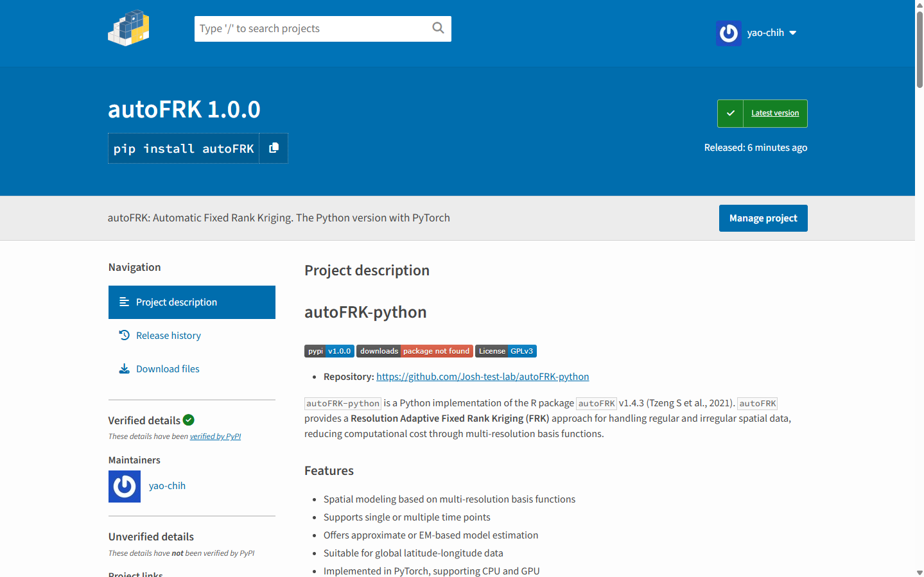
Task: Click the Release history clock icon
Action: pos(125,335)
